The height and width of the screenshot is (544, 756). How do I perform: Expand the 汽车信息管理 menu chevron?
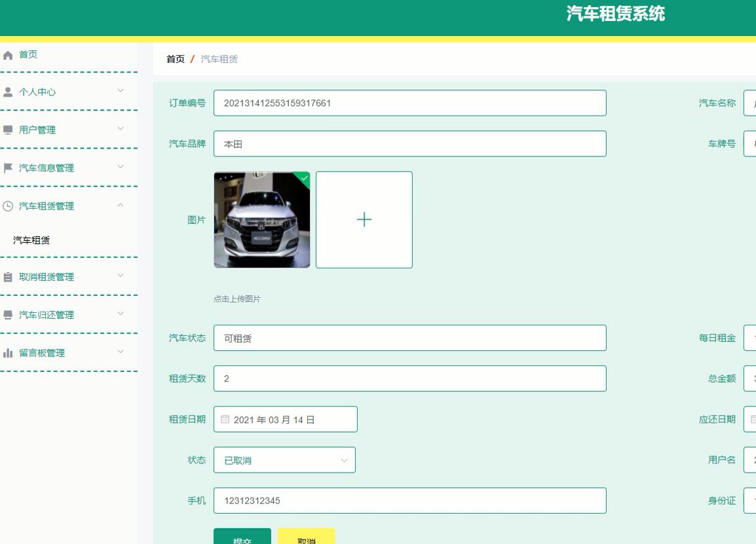pos(121,167)
